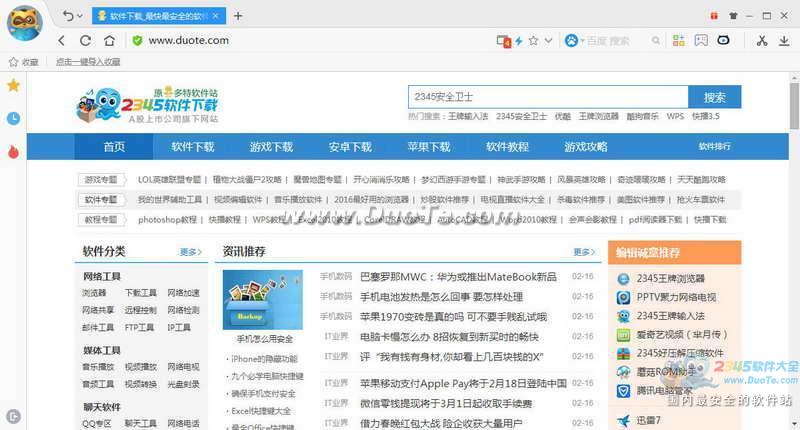Bookmark this page with star icon
800x430 pixels.
click(534, 40)
